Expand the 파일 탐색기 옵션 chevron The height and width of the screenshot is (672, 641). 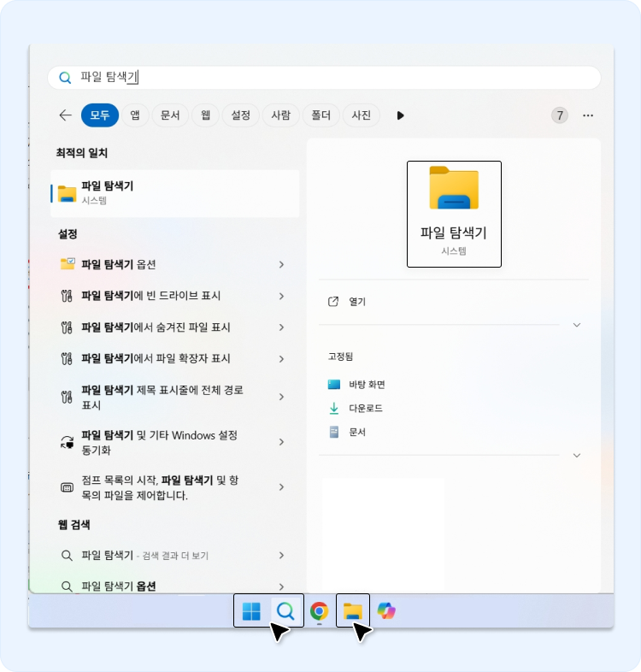click(x=281, y=265)
